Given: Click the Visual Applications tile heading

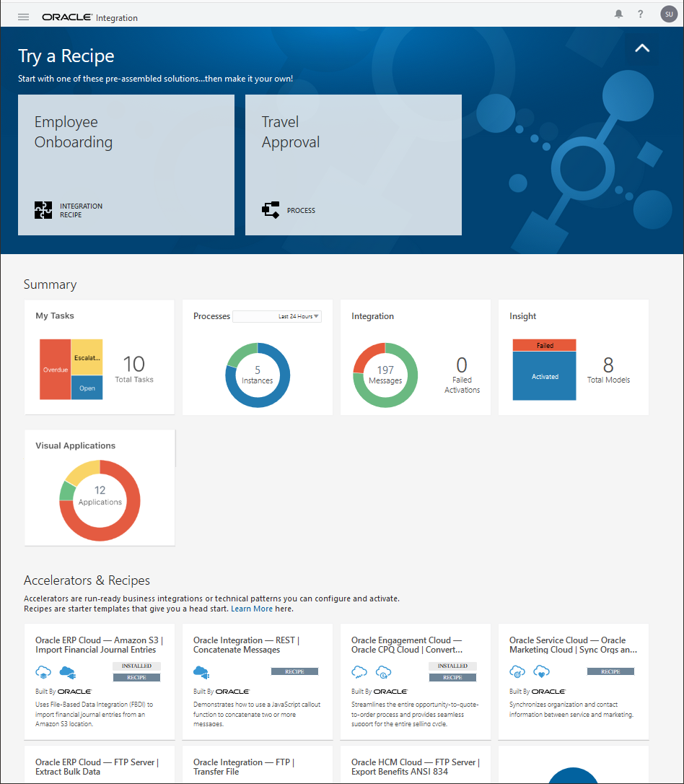Looking at the screenshot, I should (76, 445).
